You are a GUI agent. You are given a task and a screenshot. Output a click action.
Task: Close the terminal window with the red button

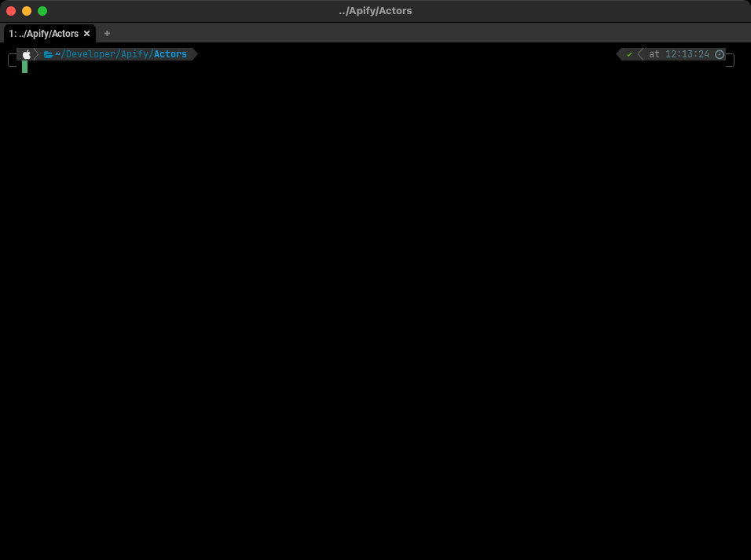[x=11, y=11]
